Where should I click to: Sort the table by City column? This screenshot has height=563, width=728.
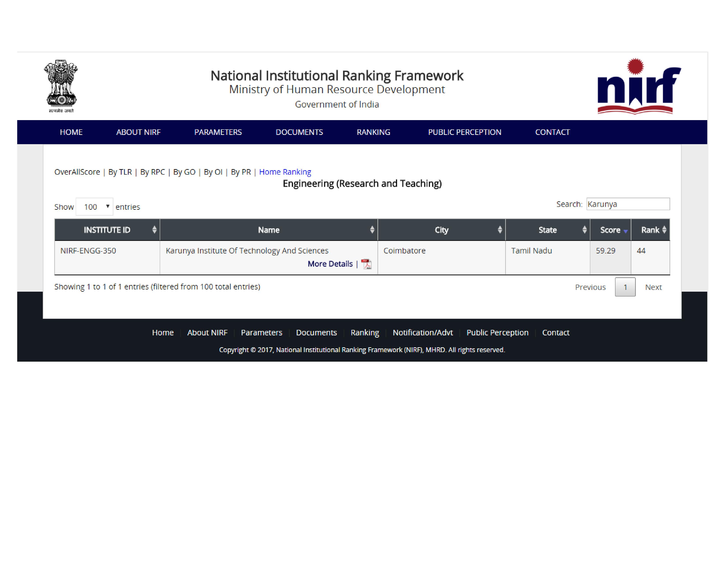click(441, 230)
